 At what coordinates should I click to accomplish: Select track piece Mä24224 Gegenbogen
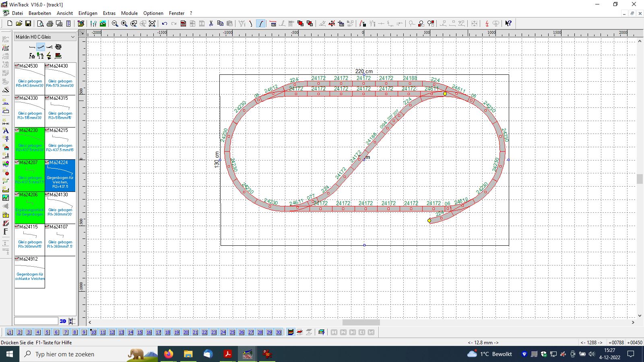60,175
